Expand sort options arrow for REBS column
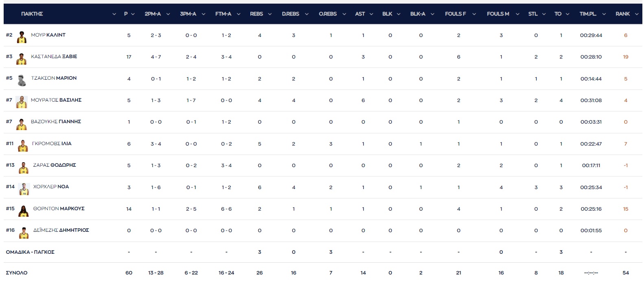Viewport: 644px width, 281px height. point(270,14)
